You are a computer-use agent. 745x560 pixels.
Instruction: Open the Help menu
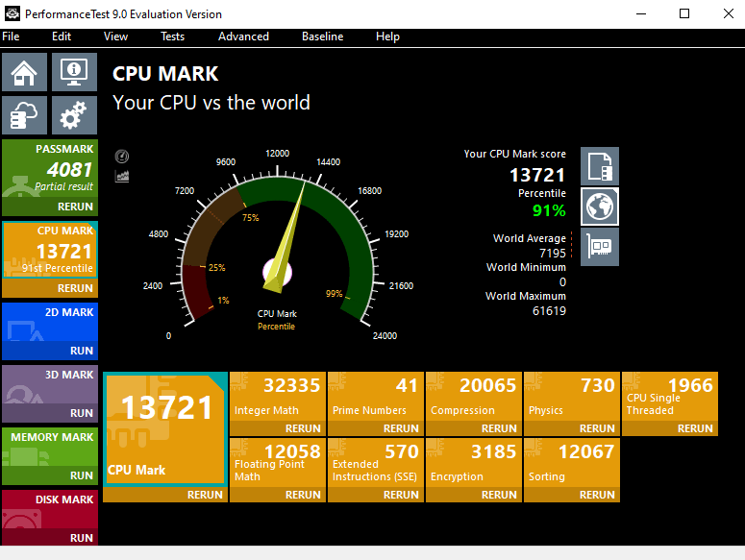click(x=387, y=37)
